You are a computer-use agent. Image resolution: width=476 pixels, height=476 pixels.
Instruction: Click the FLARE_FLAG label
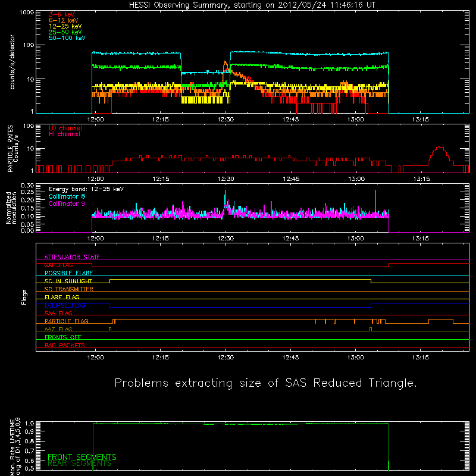[62, 297]
